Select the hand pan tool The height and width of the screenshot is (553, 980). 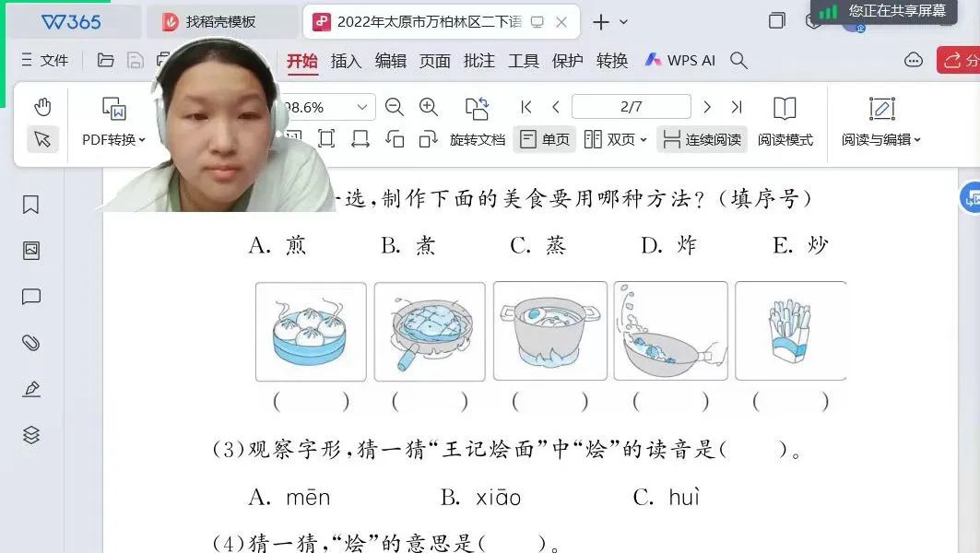42,107
